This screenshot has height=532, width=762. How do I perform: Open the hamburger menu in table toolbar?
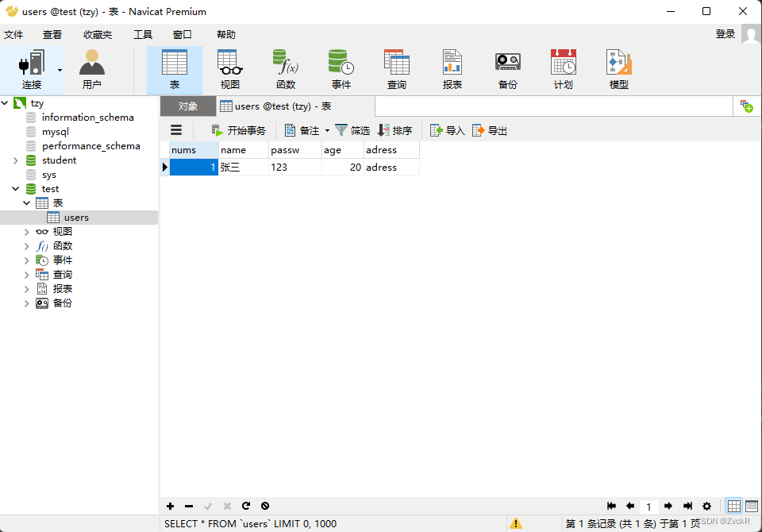pos(176,130)
